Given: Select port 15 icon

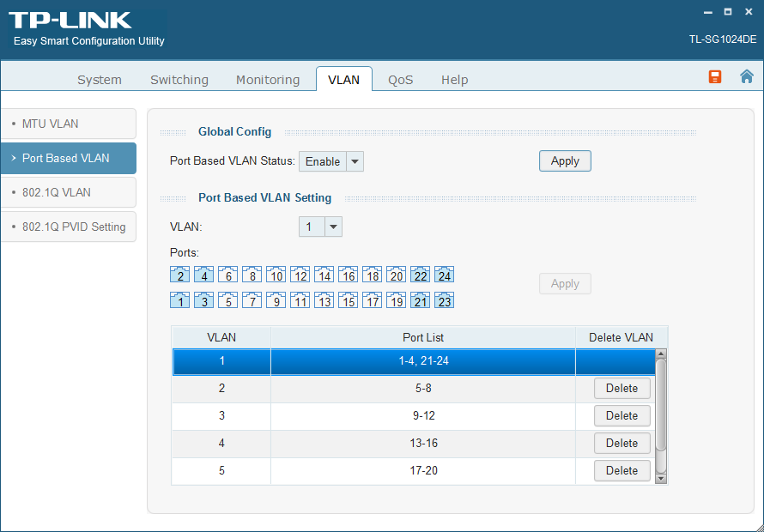Looking at the screenshot, I should click(x=349, y=299).
